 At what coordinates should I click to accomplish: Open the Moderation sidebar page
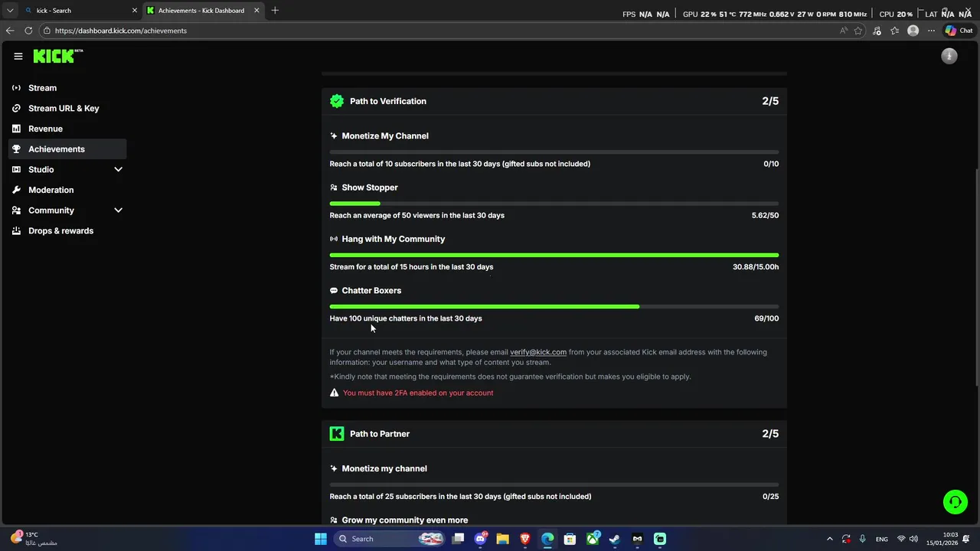click(67, 190)
